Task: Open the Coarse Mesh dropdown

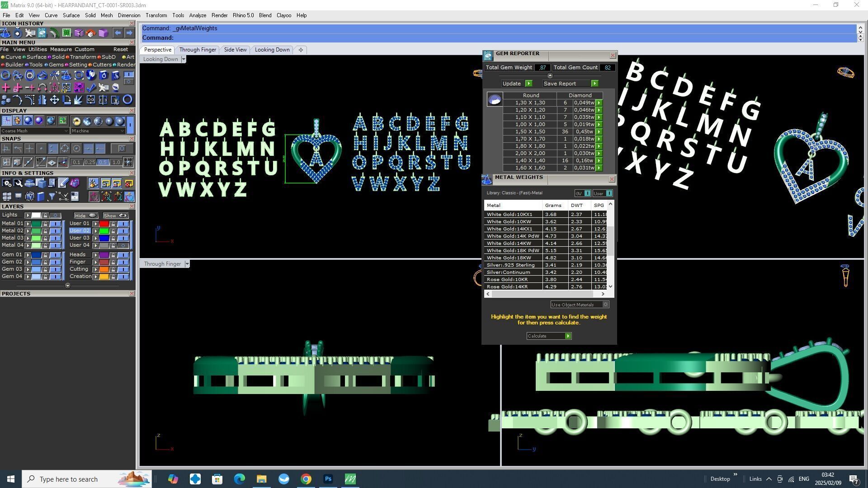Action: pyautogui.click(x=35, y=131)
